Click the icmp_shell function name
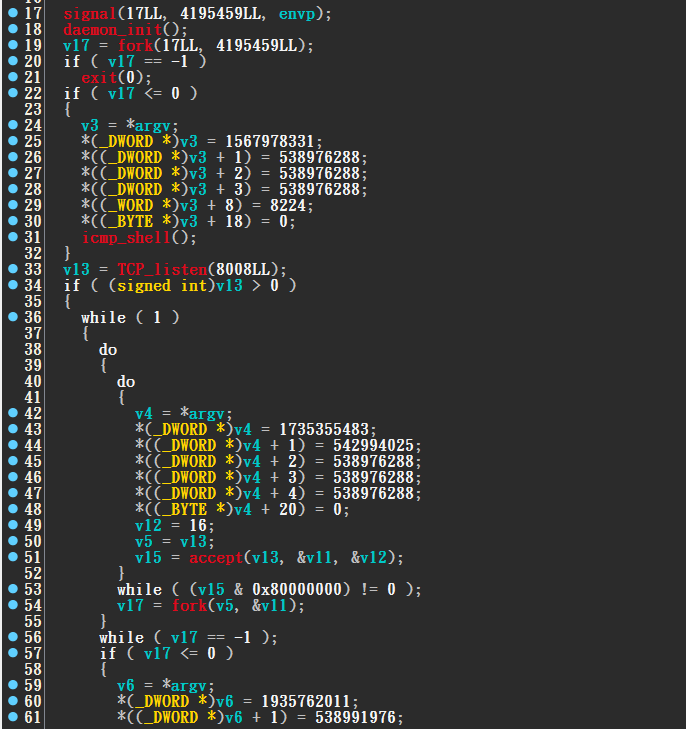686x729 pixels. tap(126, 238)
